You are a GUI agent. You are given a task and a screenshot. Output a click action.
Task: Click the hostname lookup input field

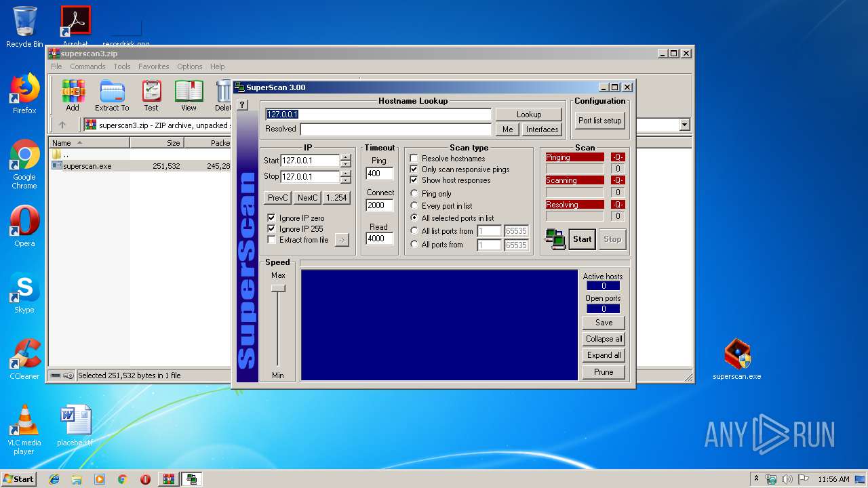378,115
